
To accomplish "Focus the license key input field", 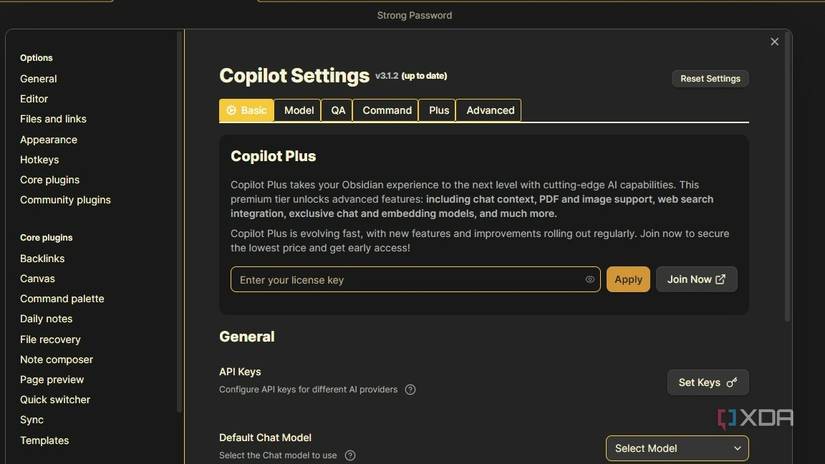I will tap(408, 280).
